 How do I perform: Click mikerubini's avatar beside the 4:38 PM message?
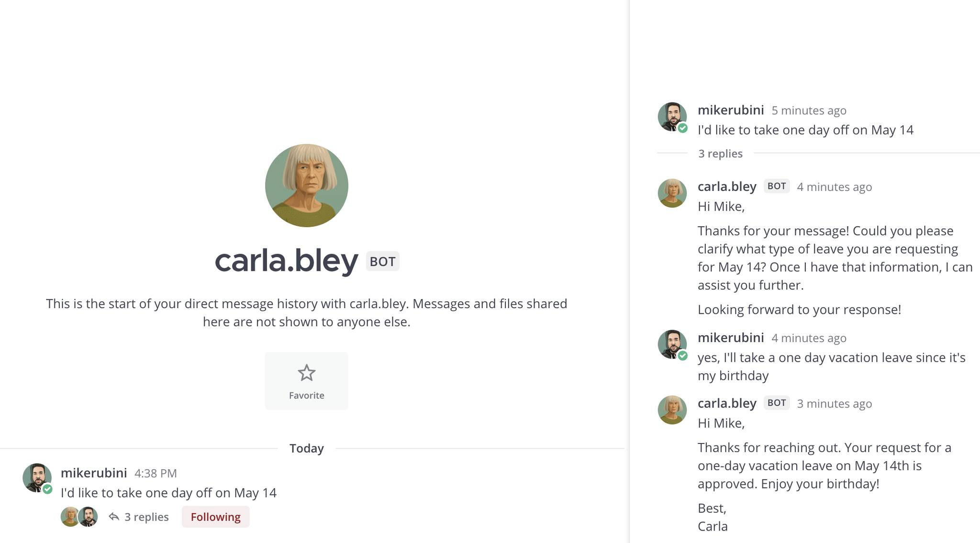(x=37, y=477)
